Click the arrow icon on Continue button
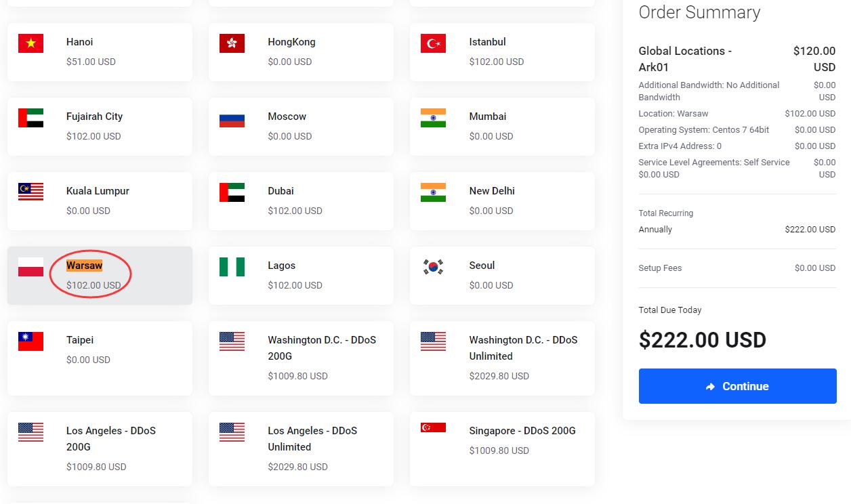 tap(710, 386)
